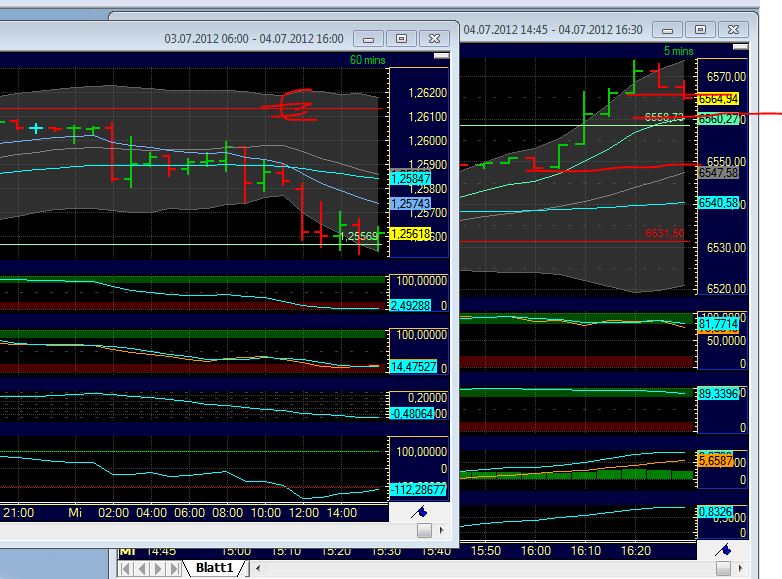Click the 16:00 time axis label in the 5 mins window

point(536,551)
